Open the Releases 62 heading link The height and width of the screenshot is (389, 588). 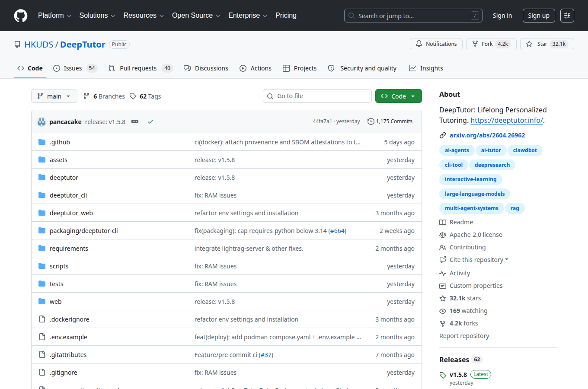coord(460,360)
